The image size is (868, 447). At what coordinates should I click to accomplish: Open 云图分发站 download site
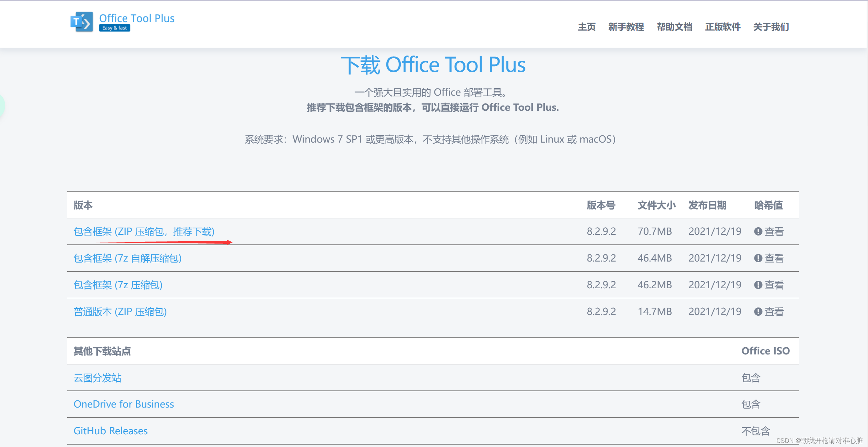tap(97, 378)
